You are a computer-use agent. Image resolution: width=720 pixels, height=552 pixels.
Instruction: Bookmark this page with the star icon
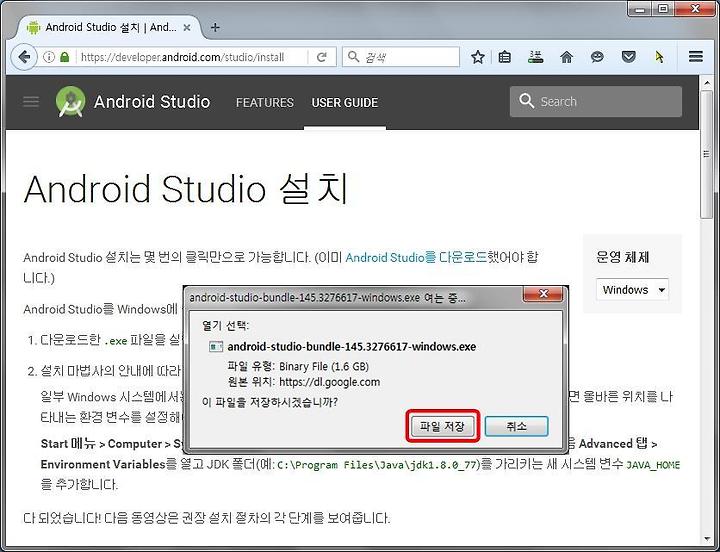click(x=478, y=57)
